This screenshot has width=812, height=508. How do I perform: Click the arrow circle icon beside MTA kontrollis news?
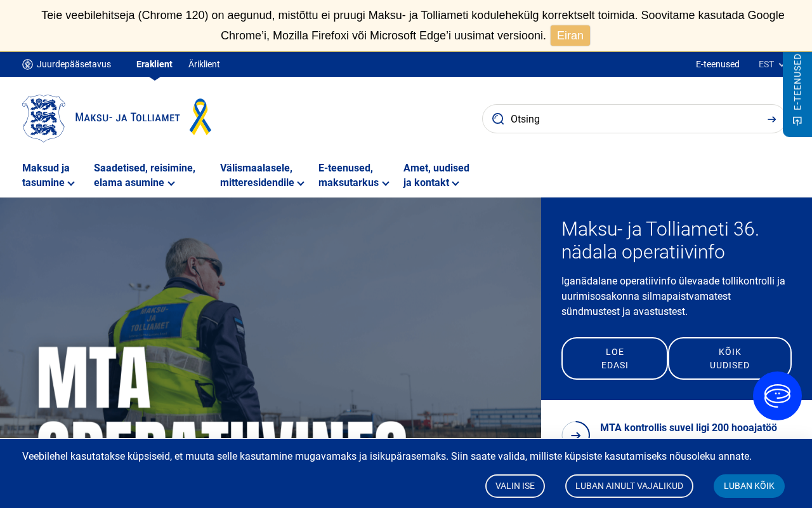tap(576, 435)
